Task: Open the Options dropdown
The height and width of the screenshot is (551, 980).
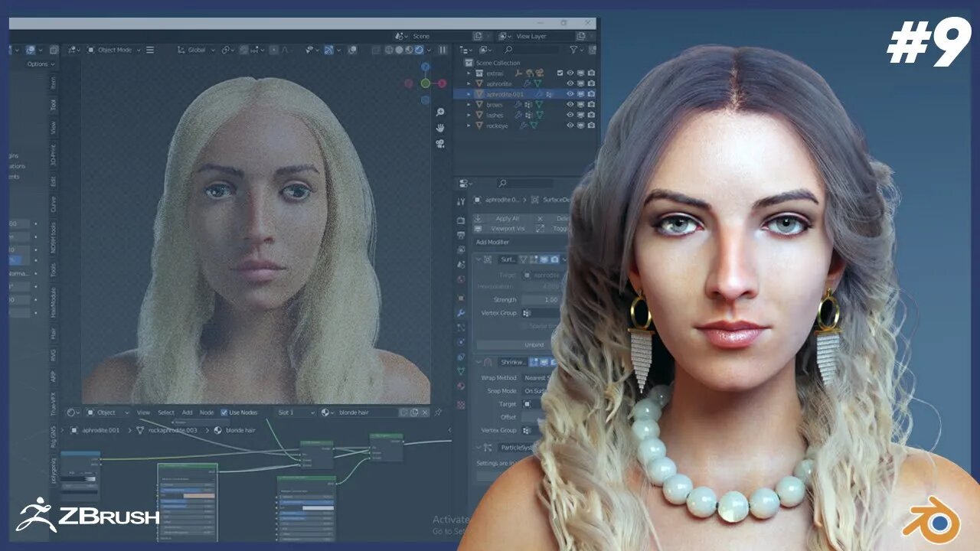Action: coord(40,64)
